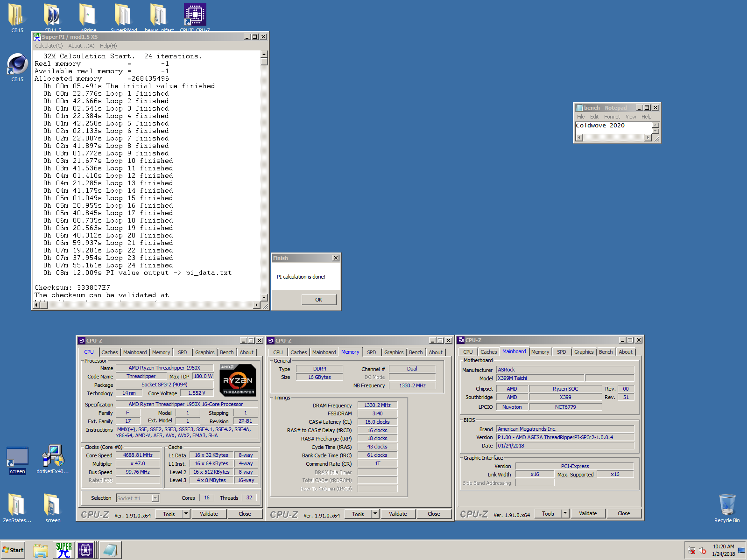Click Super PI horizontal scrollbar right arrow
This screenshot has height=560, width=747.
256,305
